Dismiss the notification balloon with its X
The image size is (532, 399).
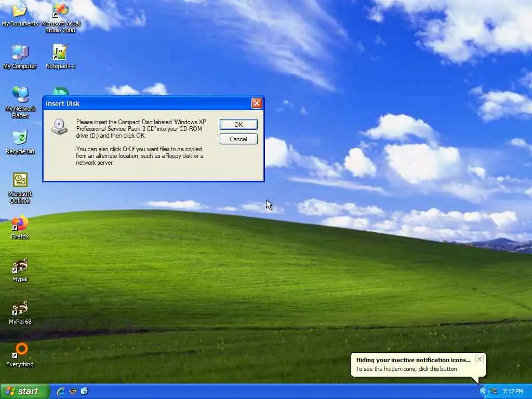click(x=479, y=359)
